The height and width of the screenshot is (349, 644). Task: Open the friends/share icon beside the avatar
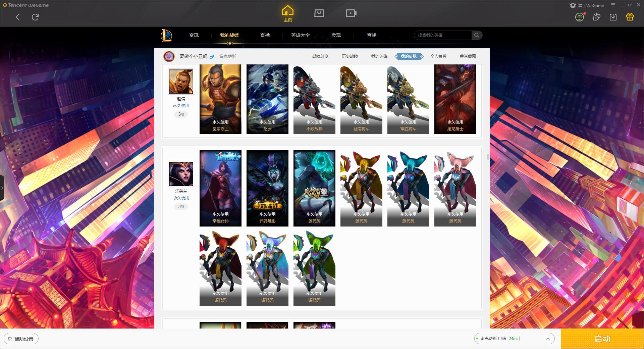(596, 17)
